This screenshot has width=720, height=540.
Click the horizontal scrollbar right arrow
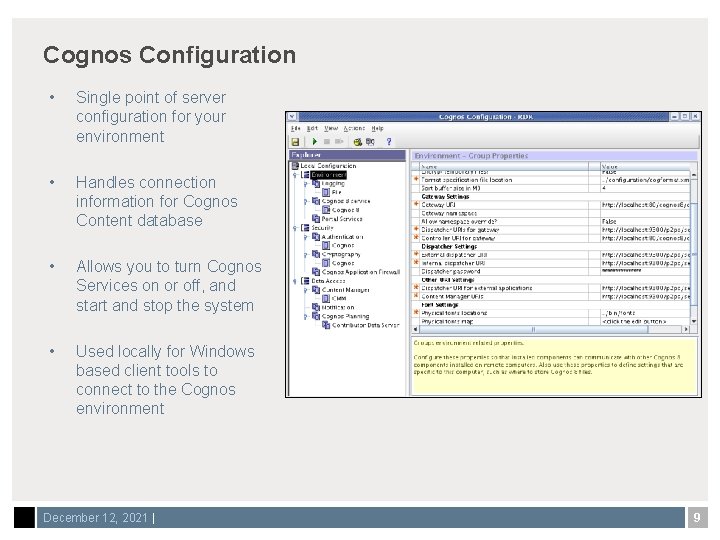pyautogui.click(x=686, y=329)
